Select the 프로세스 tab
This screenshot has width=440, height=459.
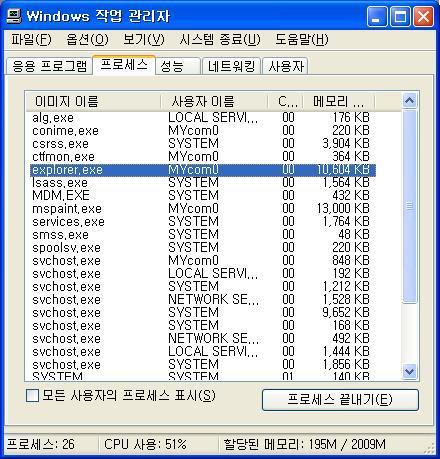(x=124, y=64)
